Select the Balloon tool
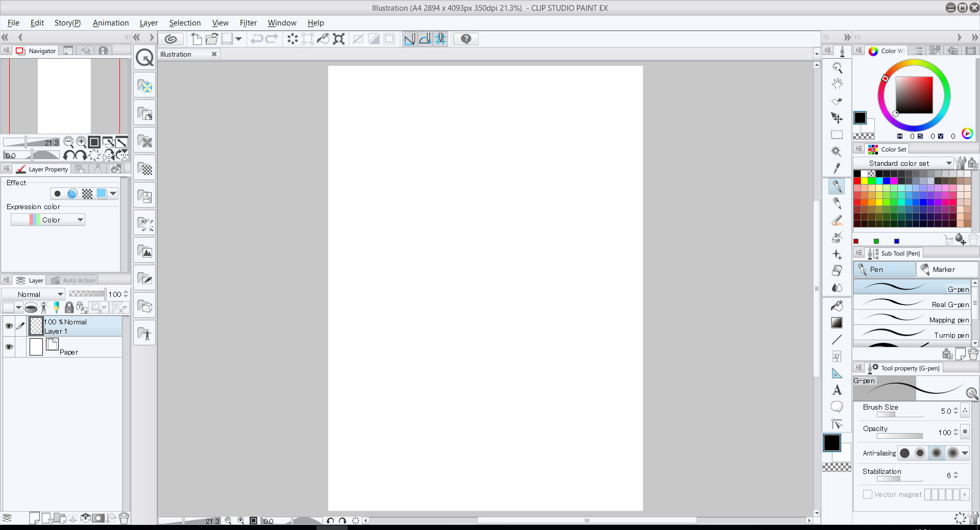 (837, 407)
